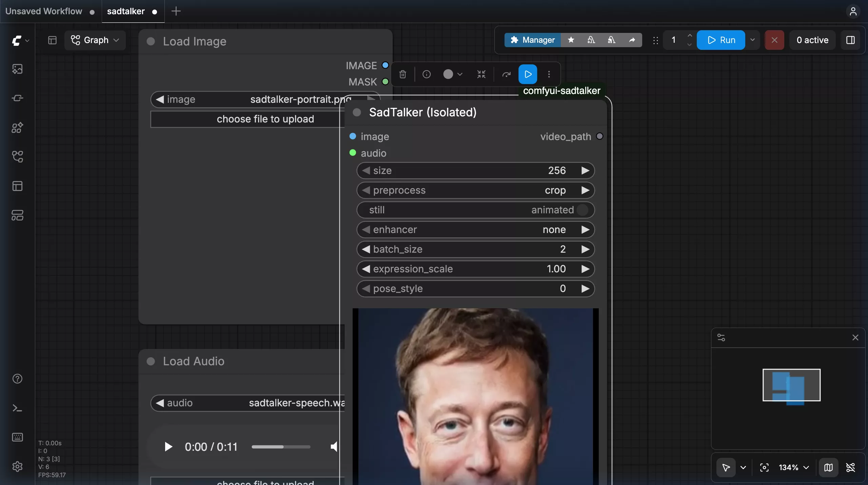Expand the Run button options chevron
Image resolution: width=868 pixels, height=485 pixels.
[x=752, y=40]
